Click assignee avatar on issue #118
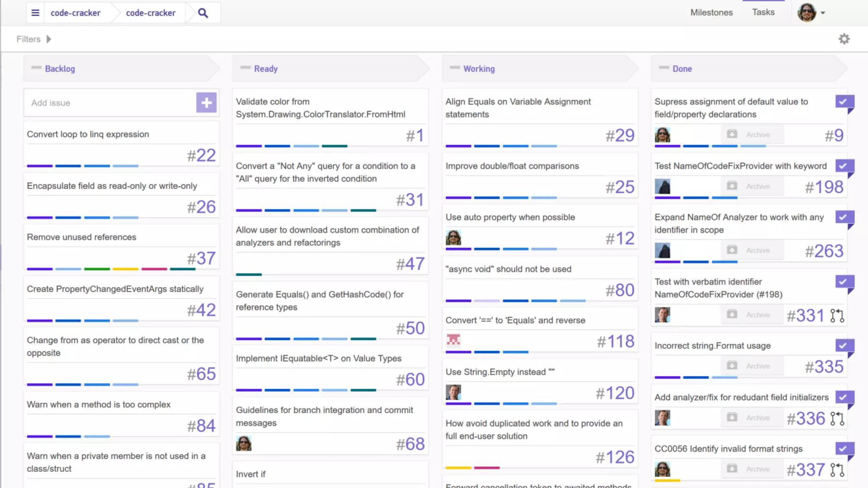 click(x=453, y=340)
